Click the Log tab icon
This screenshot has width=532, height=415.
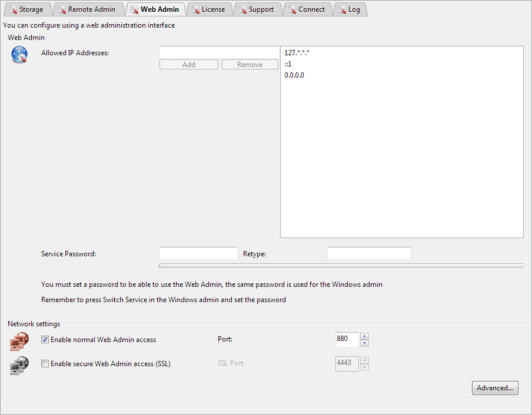click(341, 9)
